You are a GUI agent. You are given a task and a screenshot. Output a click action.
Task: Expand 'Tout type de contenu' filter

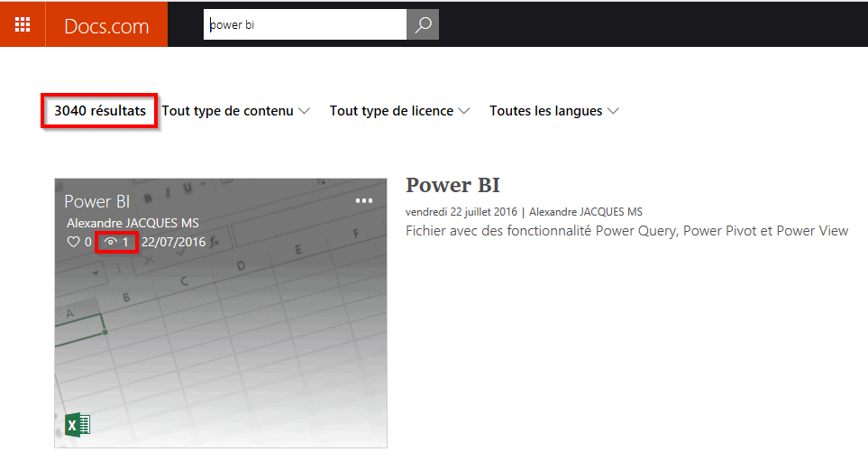pyautogui.click(x=236, y=111)
